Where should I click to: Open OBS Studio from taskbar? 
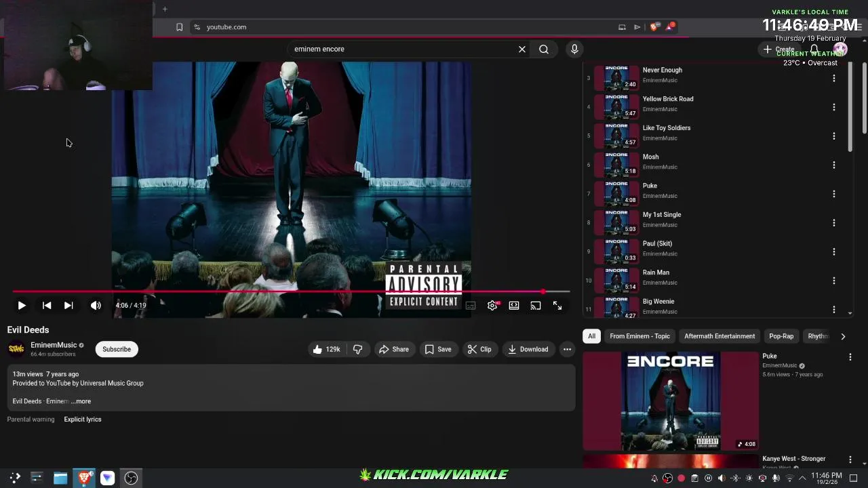click(x=131, y=478)
